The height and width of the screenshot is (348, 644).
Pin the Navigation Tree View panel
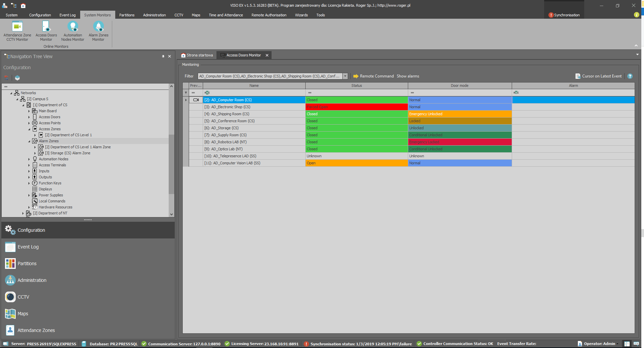point(163,56)
